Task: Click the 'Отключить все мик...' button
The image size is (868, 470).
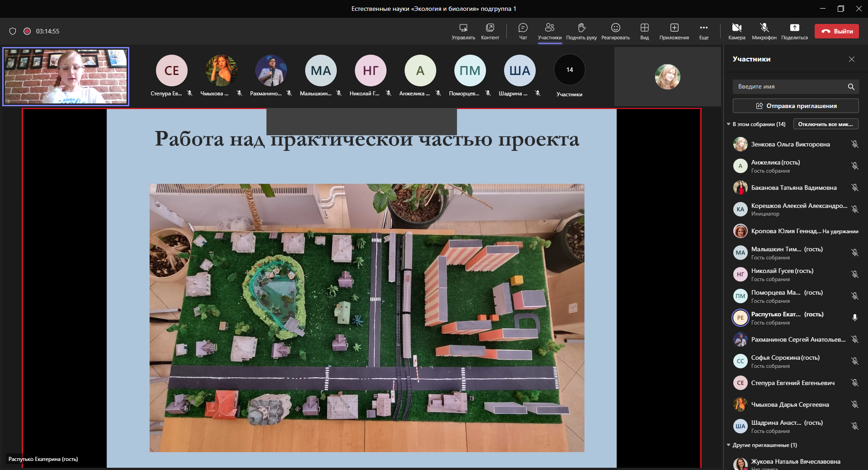Action: pyautogui.click(x=826, y=124)
